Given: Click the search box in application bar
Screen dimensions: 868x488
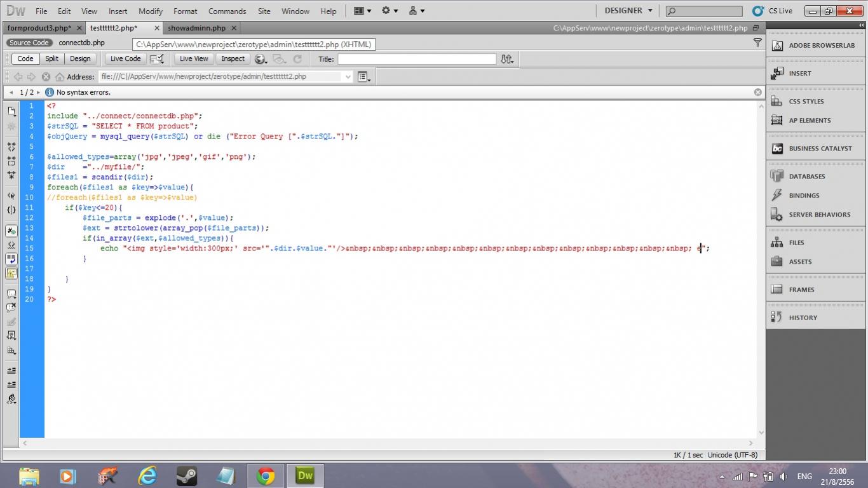Looking at the screenshot, I should tap(704, 11).
